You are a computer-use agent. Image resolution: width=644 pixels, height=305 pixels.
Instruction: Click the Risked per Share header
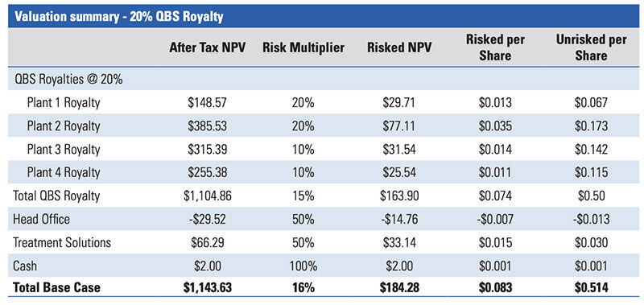click(495, 47)
